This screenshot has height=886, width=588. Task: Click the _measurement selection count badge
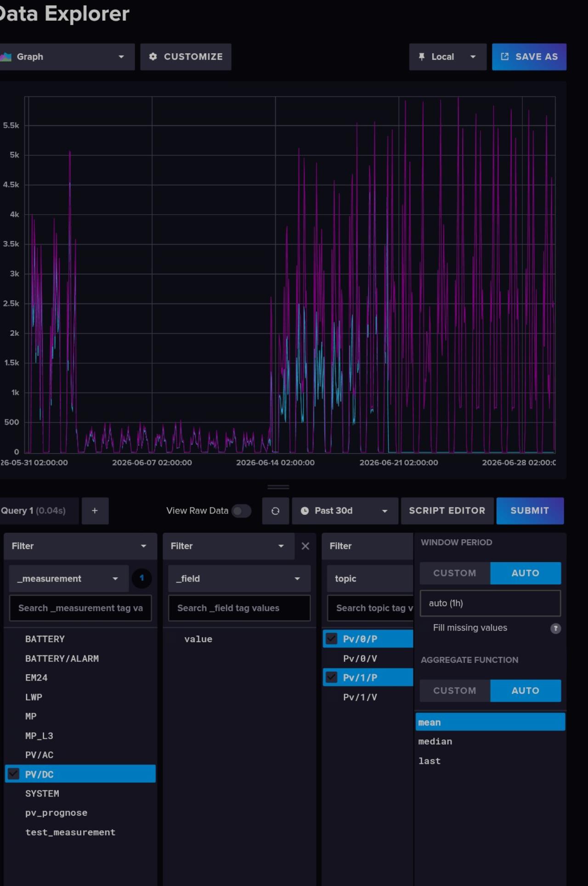[x=141, y=578]
